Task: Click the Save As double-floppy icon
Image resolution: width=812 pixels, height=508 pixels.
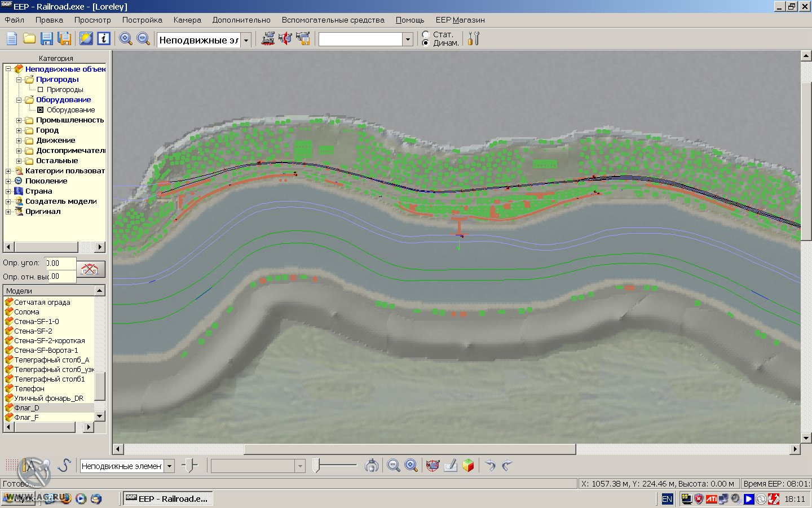Action: pyautogui.click(x=65, y=38)
